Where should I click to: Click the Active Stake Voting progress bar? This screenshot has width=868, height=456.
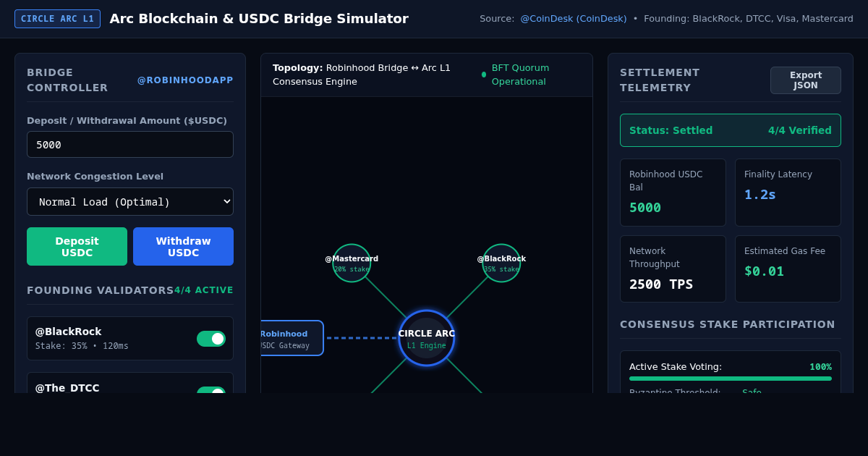click(731, 379)
